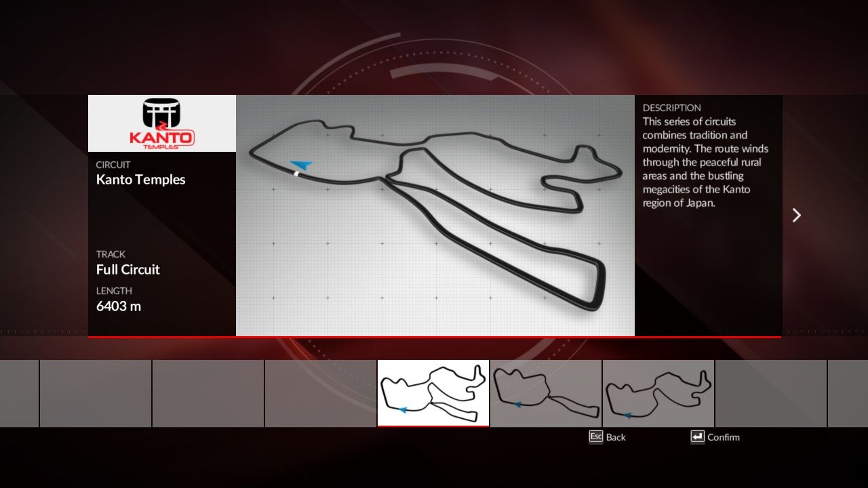This screenshot has width=868, height=488.
Task: Click the blue direction arrow on track map
Action: click(x=301, y=165)
